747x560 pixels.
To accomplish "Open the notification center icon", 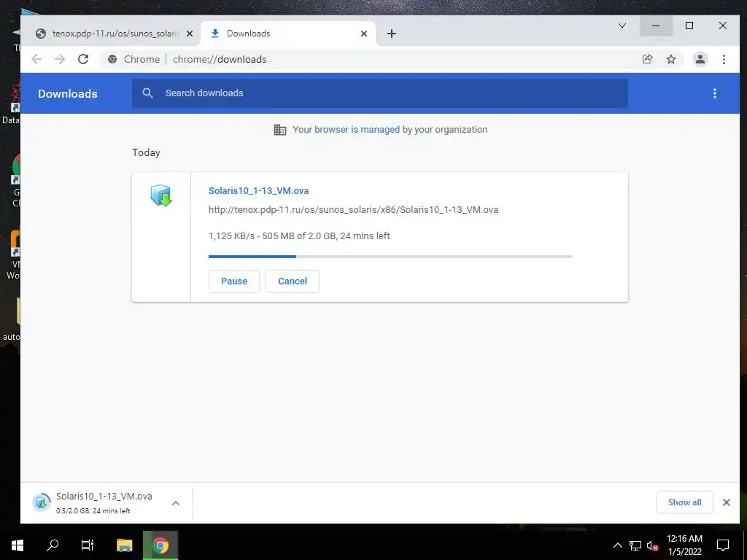I will tap(723, 545).
